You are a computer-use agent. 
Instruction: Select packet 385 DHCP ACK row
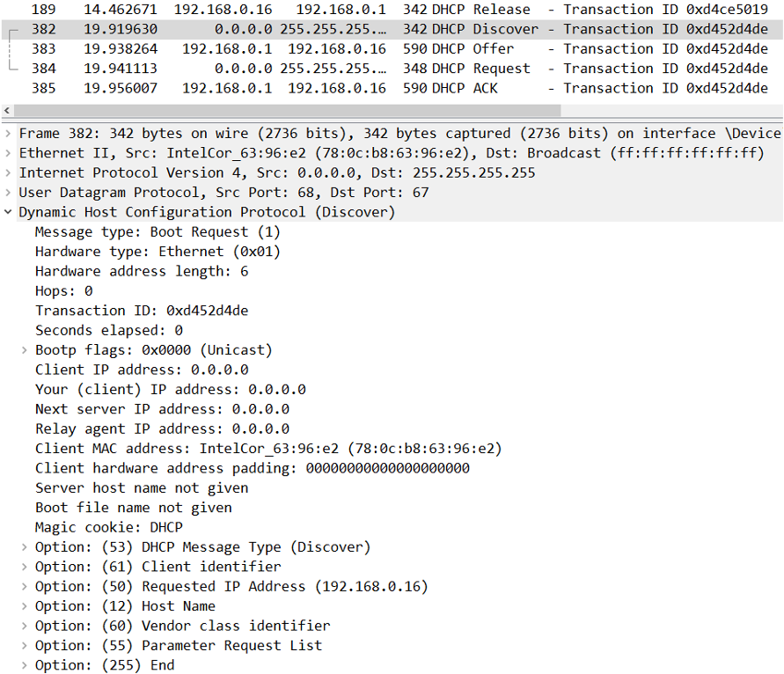[x=352, y=88]
